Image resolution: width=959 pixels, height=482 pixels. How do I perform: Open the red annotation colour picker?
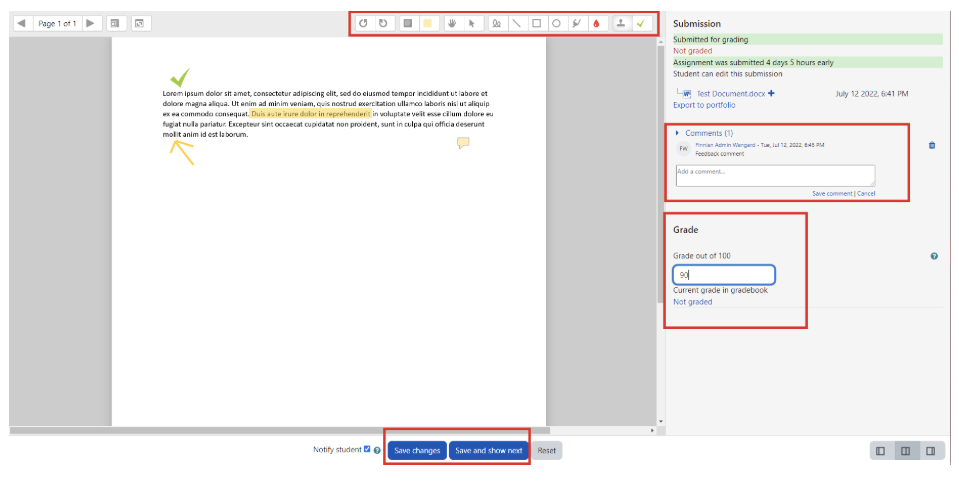coord(598,22)
